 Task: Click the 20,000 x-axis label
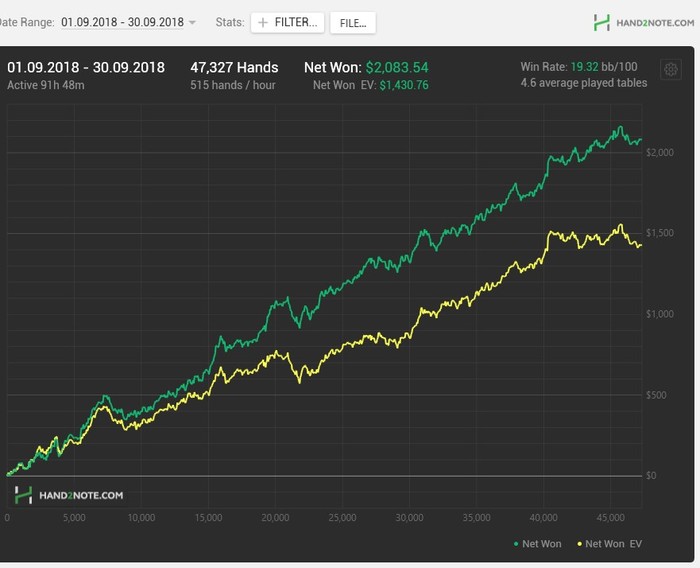(274, 518)
